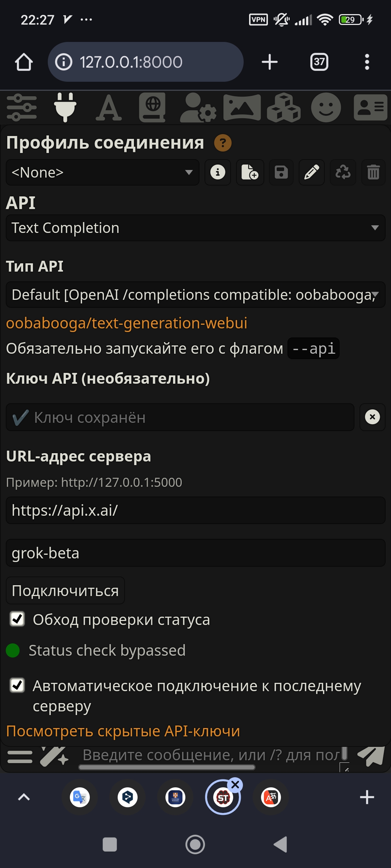This screenshot has height=868, width=391.
Task: Open the browser tab switcher showing 37
Action: [319, 62]
